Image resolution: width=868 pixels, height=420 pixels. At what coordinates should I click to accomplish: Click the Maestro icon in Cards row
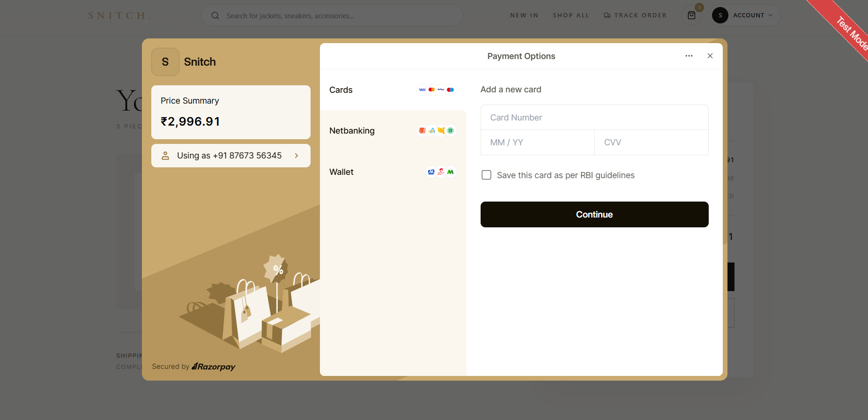click(450, 90)
